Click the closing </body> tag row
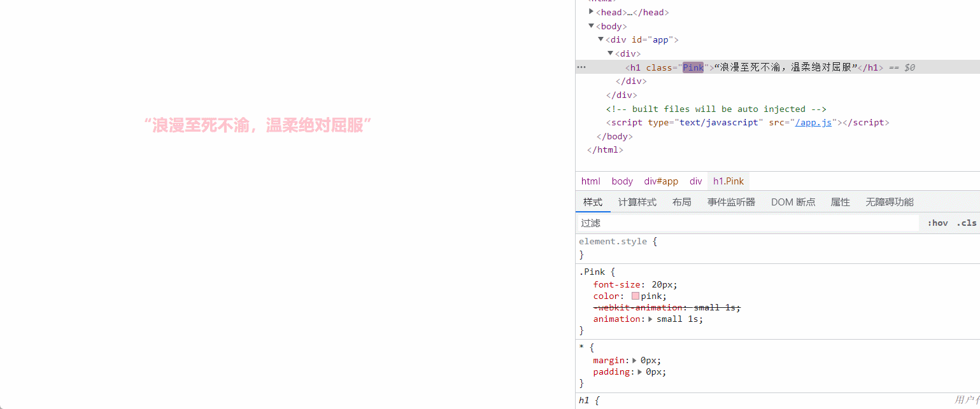The height and width of the screenshot is (409, 980). click(x=614, y=136)
